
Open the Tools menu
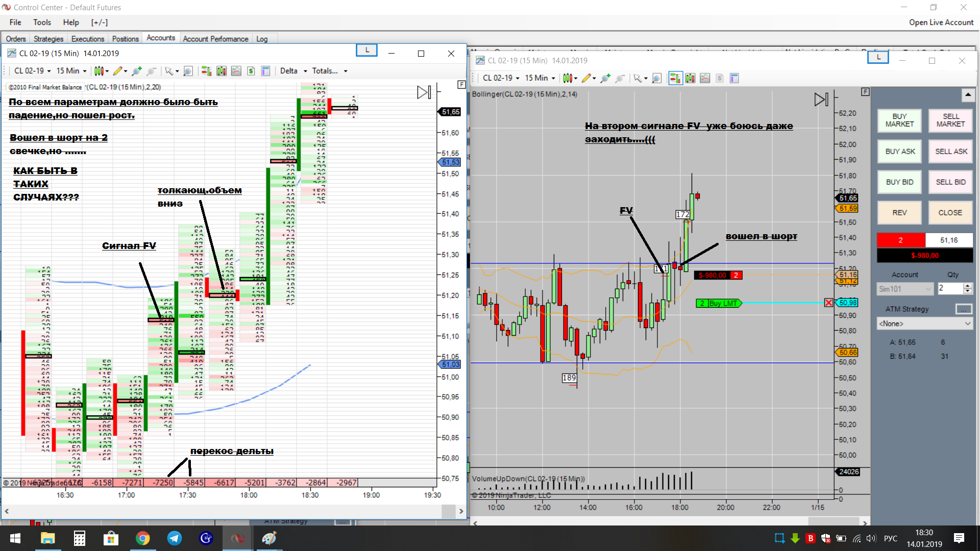point(42,22)
